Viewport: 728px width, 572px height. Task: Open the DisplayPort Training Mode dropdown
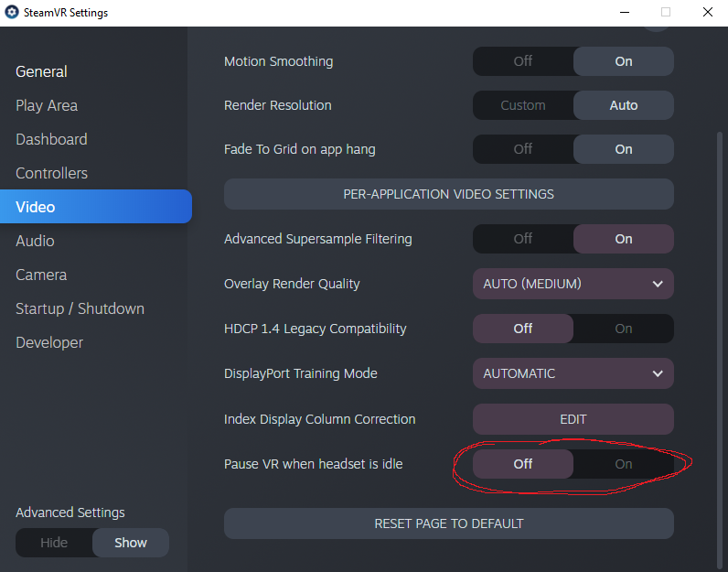click(573, 373)
